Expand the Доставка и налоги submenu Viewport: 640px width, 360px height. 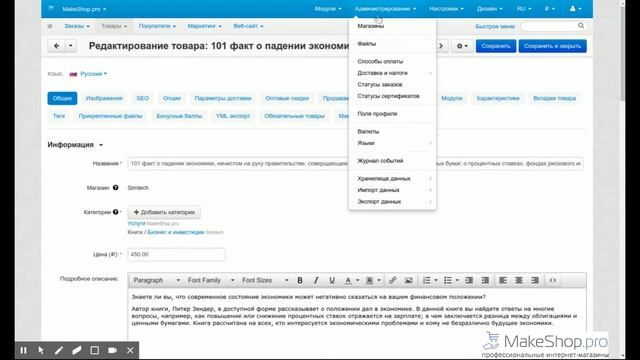coord(392,73)
